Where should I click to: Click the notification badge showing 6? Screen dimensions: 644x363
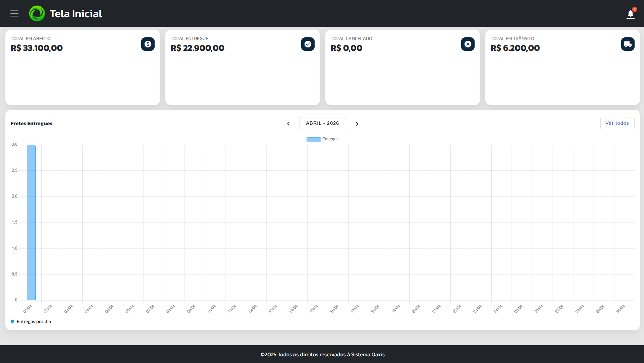pyautogui.click(x=634, y=9)
